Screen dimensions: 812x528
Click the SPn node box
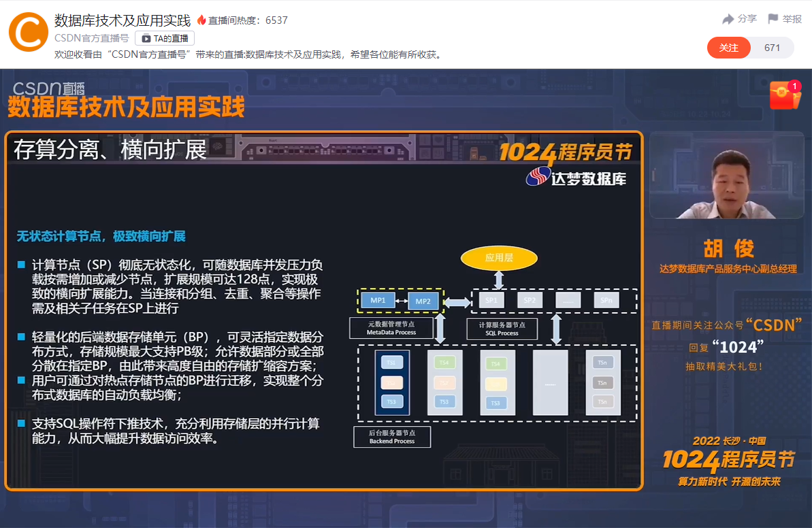click(x=606, y=300)
